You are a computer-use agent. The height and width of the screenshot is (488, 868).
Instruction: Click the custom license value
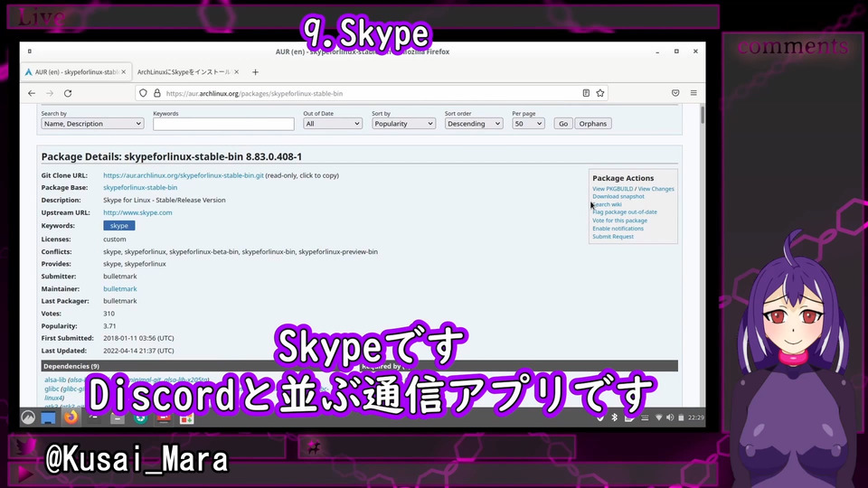click(x=115, y=239)
